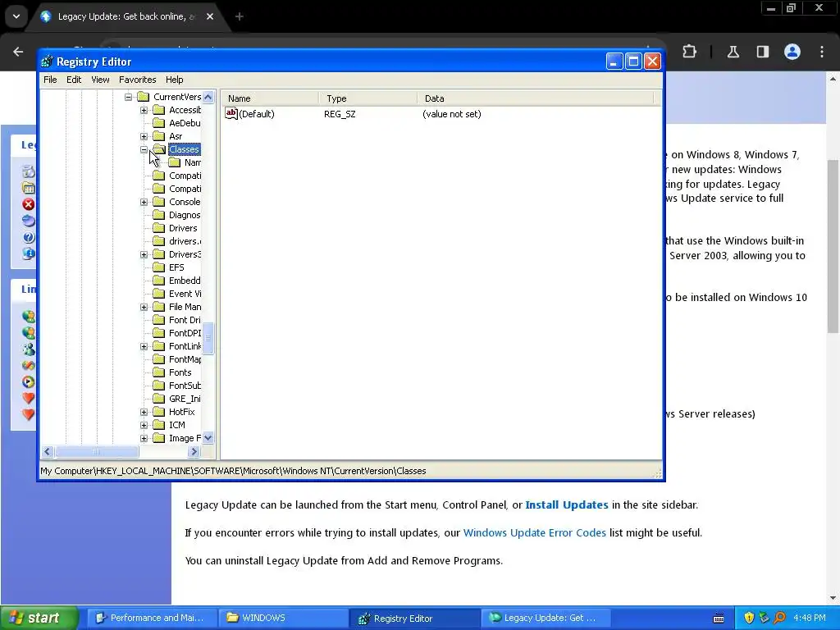Expand the Drivers3 key

pos(144,254)
